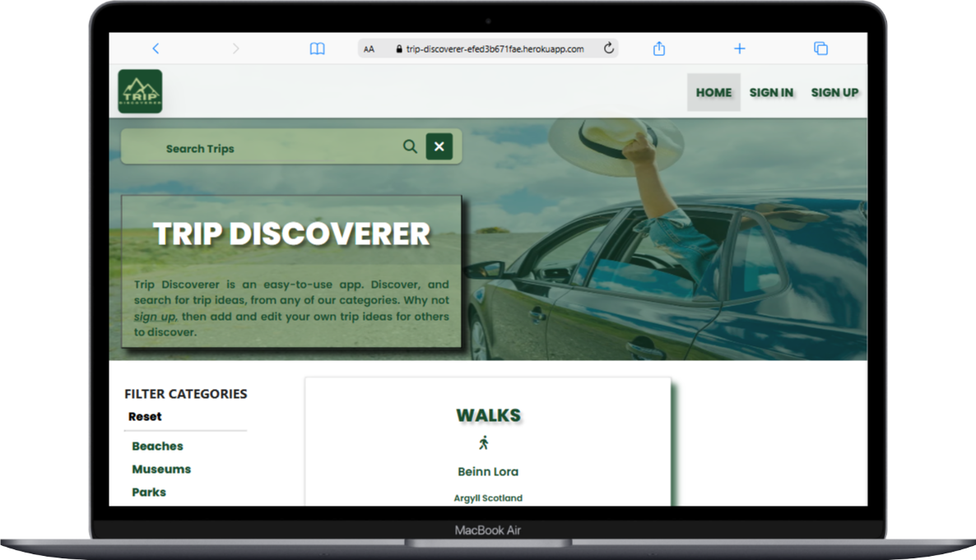Viewport: 976px width, 560px height.
Task: Reset the category filters
Action: 145,417
